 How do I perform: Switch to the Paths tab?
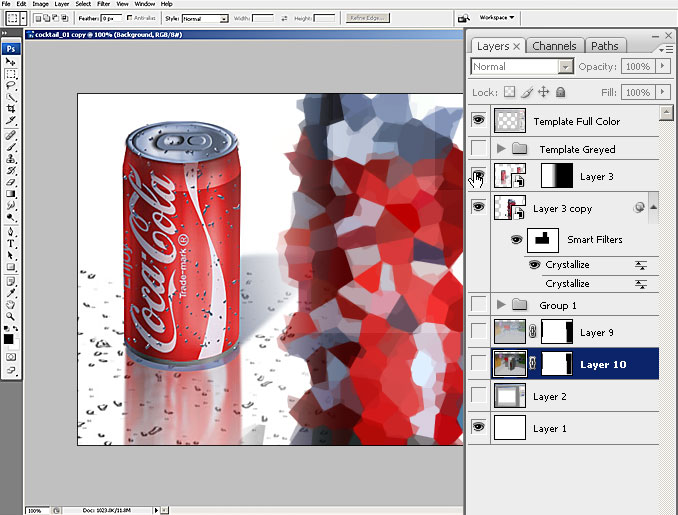tap(604, 46)
